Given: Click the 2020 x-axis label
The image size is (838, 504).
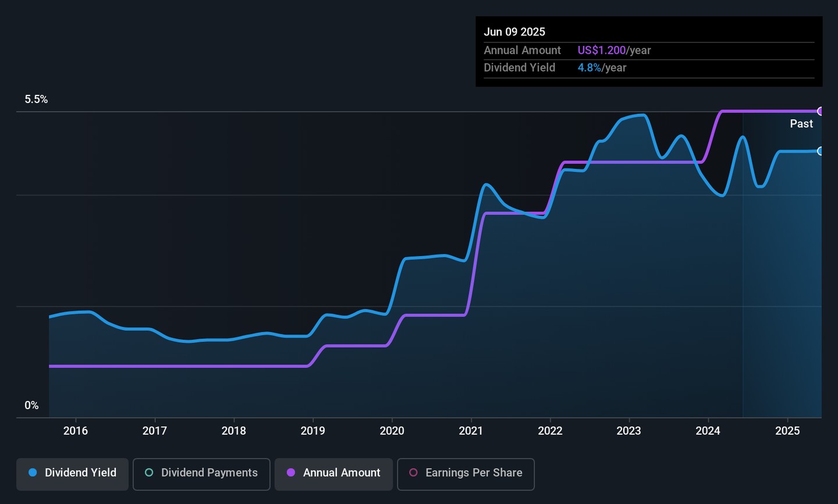Looking at the screenshot, I should click(x=392, y=431).
